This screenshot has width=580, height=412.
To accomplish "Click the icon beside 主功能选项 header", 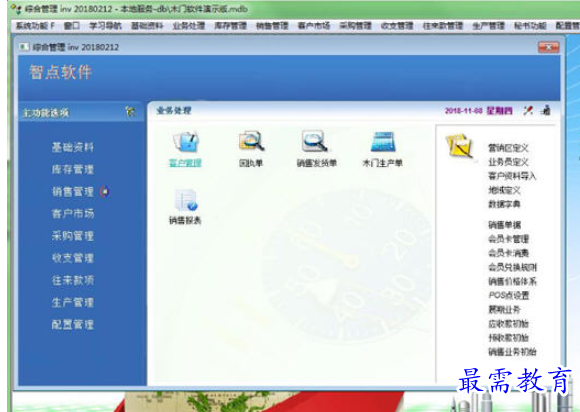I will pyautogui.click(x=130, y=111).
